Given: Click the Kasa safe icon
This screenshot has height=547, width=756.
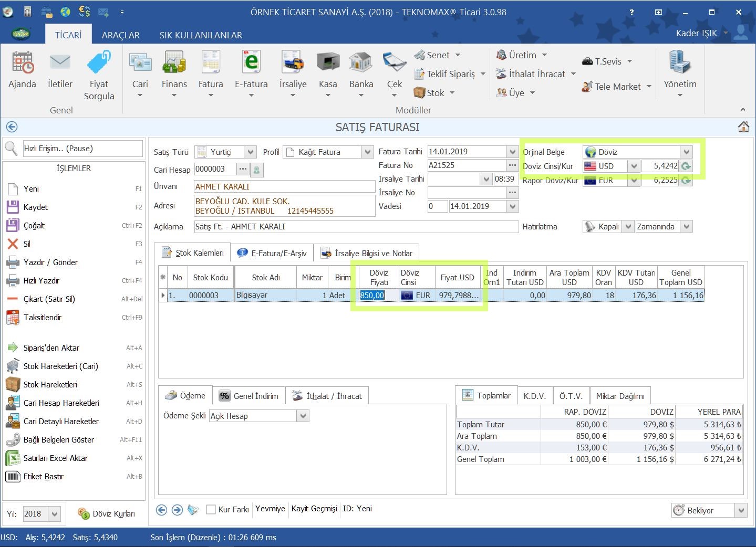Looking at the screenshot, I should (328, 63).
